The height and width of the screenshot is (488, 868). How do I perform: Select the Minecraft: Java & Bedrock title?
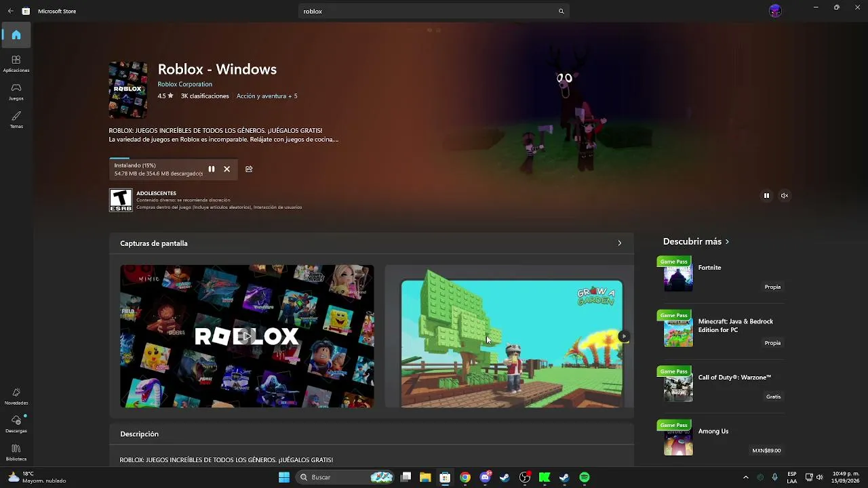click(736, 325)
